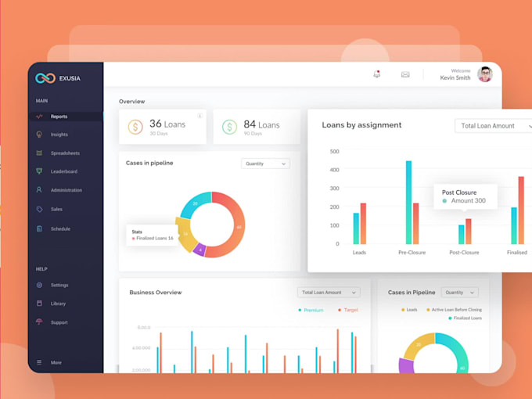Open the mail envelope icon
Viewport: 532px width, 399px height.
coord(405,74)
